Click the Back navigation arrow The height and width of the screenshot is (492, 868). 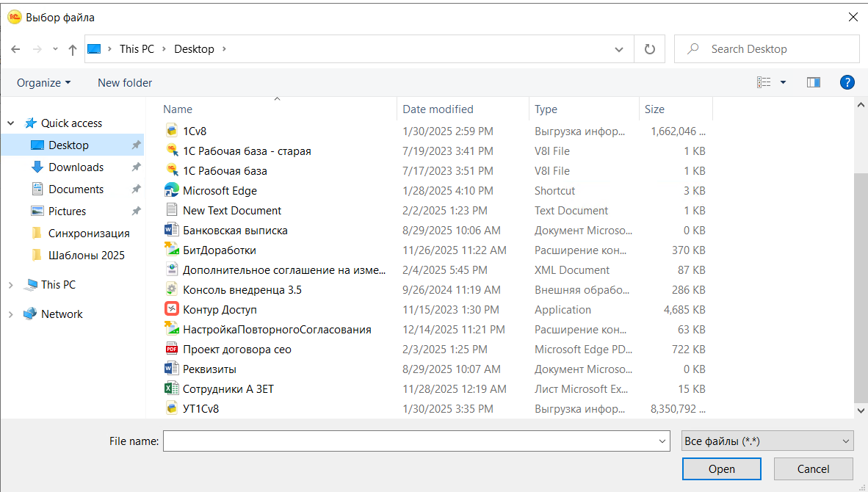[x=16, y=49]
